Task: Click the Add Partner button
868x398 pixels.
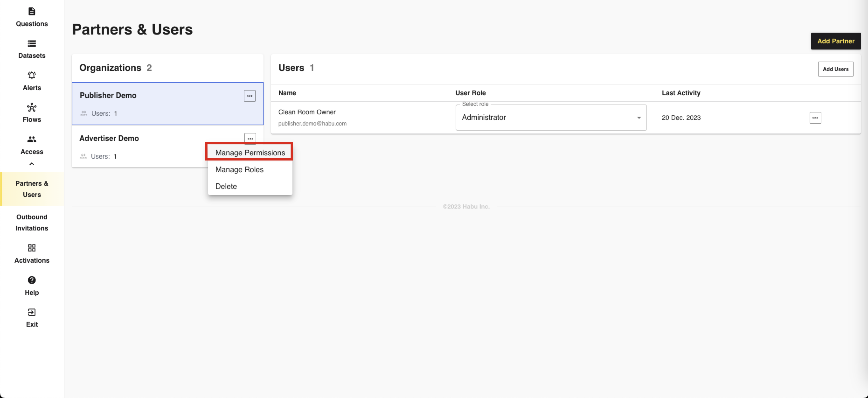Action: pos(835,41)
